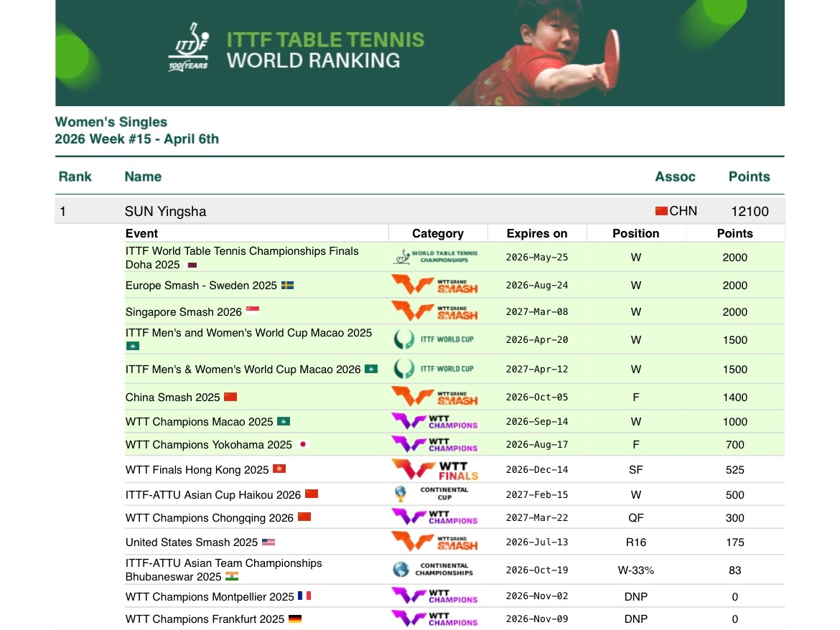Image resolution: width=840 pixels, height=630 pixels.
Task: Click the China flag next to China Smash 2025
Action: 230,397
